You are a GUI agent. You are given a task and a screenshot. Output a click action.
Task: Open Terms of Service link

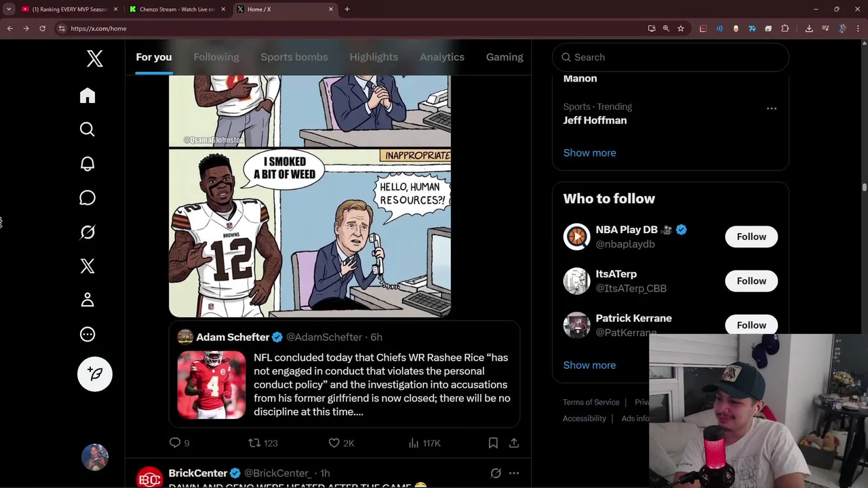tap(591, 402)
